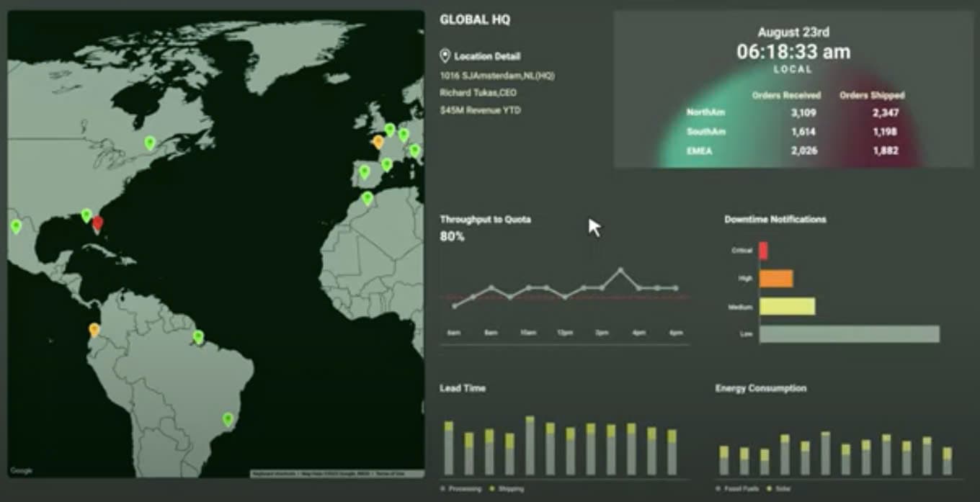Click the GLOBAL HQ heading
Screen dimensions: 980x502
(475, 20)
